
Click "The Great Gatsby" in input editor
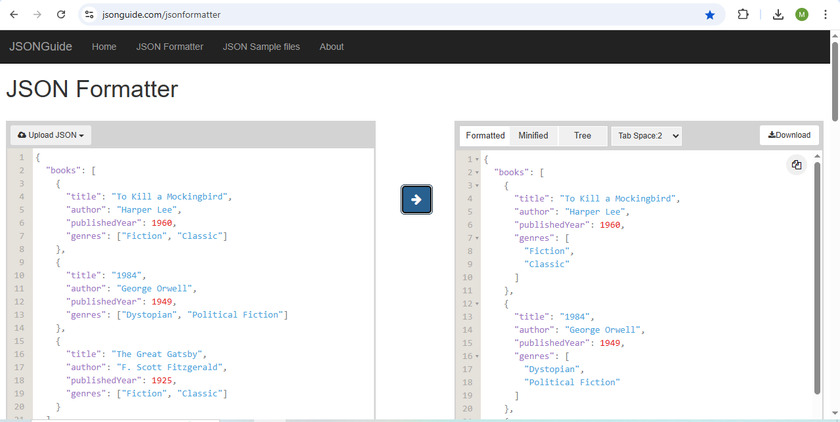(158, 354)
